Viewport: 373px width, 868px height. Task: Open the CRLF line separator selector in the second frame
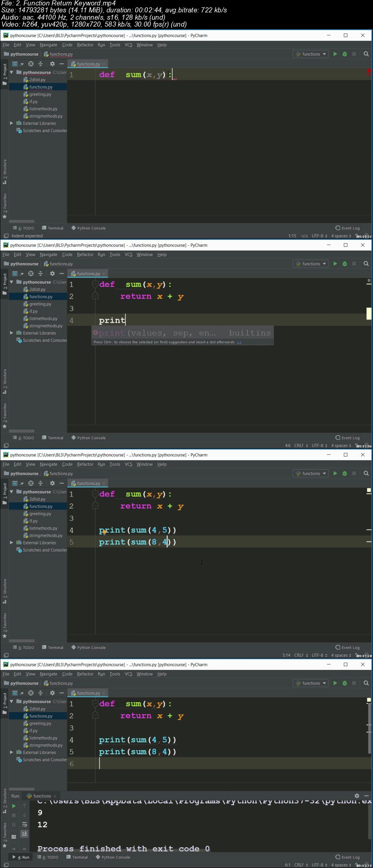[301, 446]
